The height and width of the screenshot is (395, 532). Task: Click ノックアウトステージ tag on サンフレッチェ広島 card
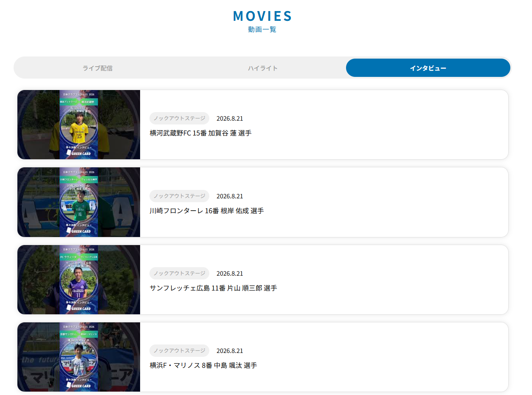pos(179,273)
